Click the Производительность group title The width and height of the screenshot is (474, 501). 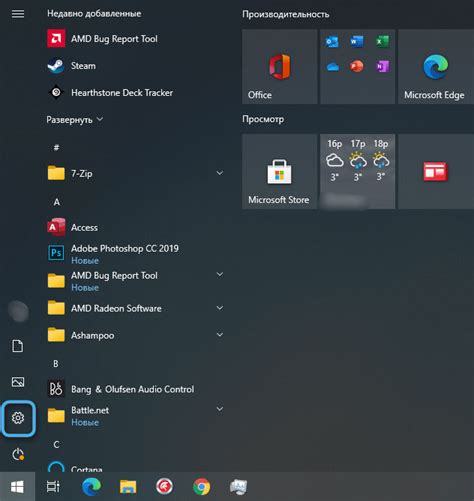tap(286, 14)
